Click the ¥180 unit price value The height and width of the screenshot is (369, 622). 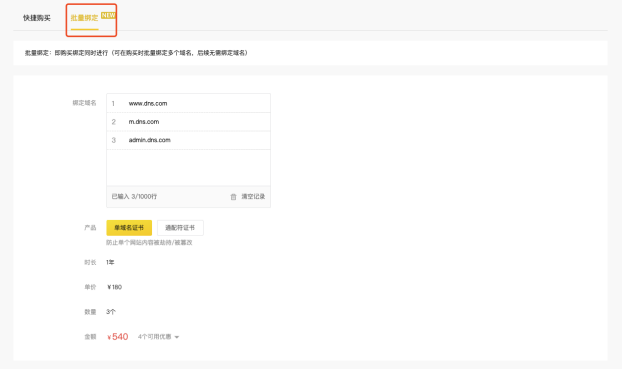tap(114, 287)
